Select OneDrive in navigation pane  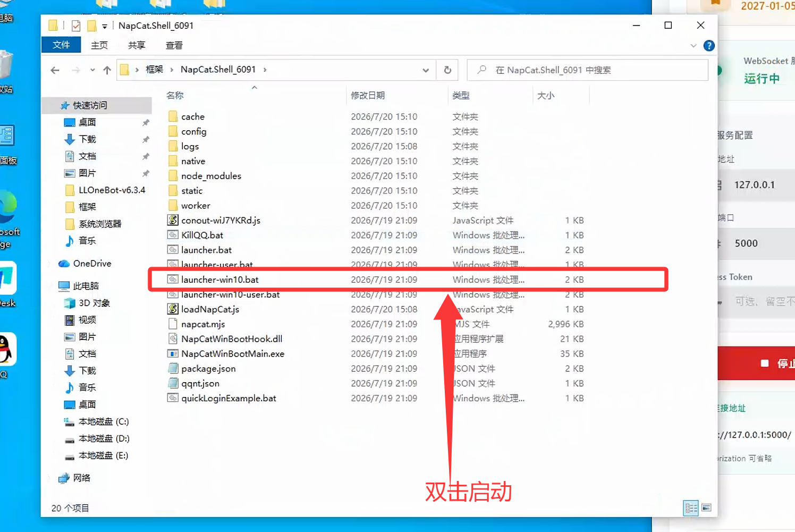pos(85,264)
